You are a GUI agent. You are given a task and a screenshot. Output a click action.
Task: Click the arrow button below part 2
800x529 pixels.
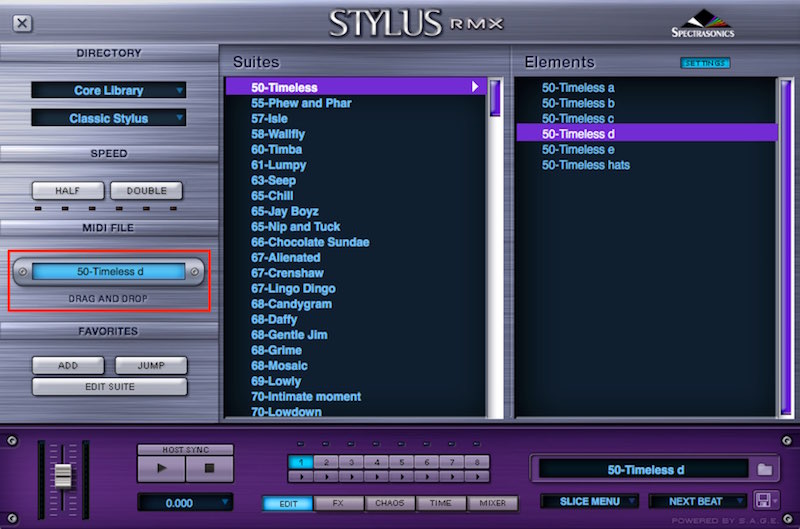point(327,477)
